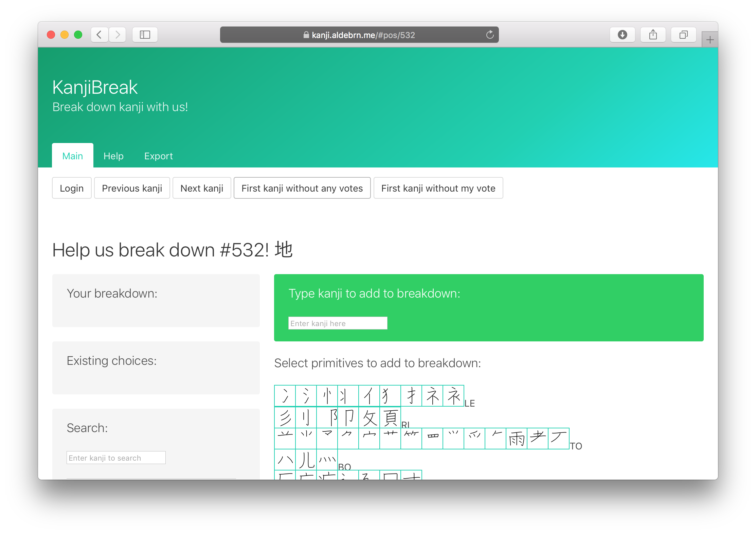Switch to the Help tab
Screen dimensions: 756x534
[x=113, y=156]
